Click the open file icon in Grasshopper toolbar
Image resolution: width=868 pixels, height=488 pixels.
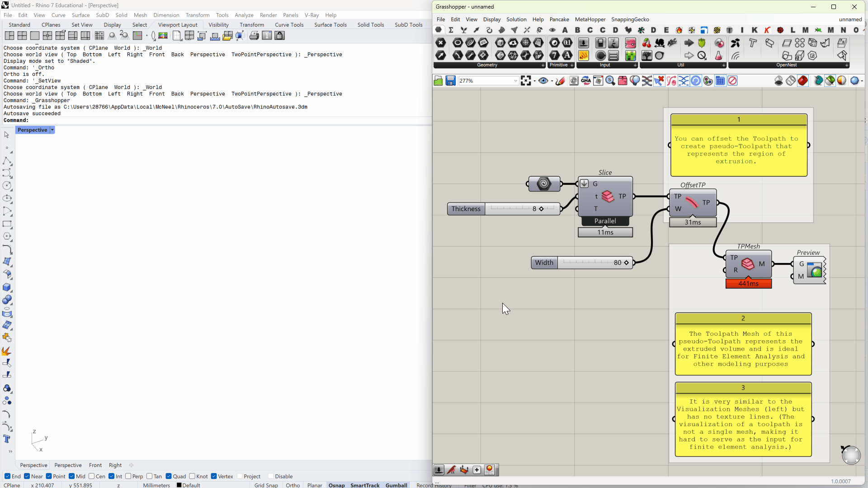point(438,81)
